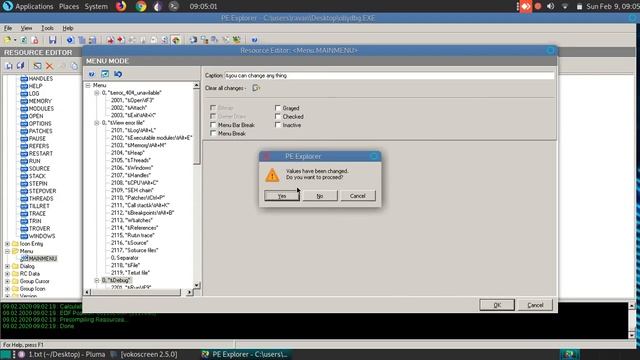Launch Chrome from the top panel
The image size is (640, 360).
(141, 6)
